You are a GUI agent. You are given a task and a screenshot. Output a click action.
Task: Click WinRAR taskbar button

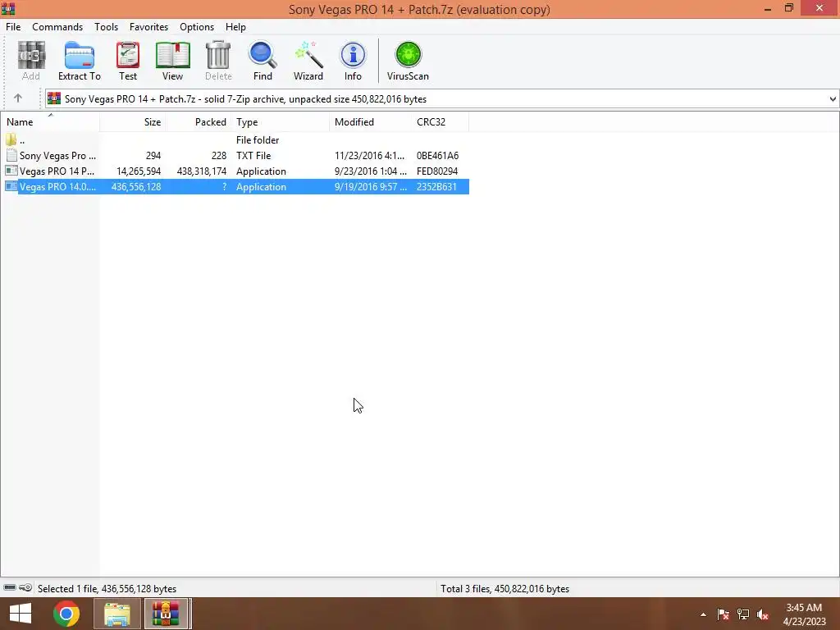pyautogui.click(x=166, y=614)
